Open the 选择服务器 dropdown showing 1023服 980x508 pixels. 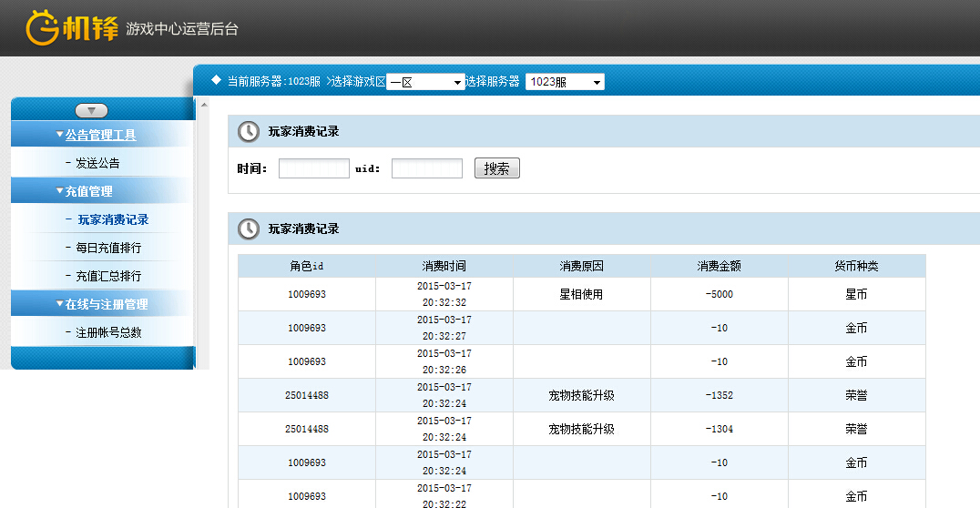point(565,82)
